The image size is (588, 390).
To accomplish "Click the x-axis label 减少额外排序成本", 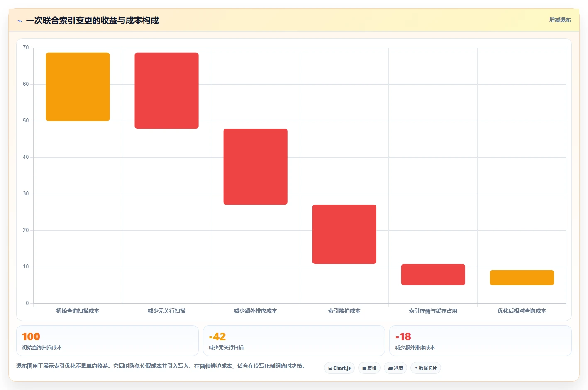I will 255,311.
